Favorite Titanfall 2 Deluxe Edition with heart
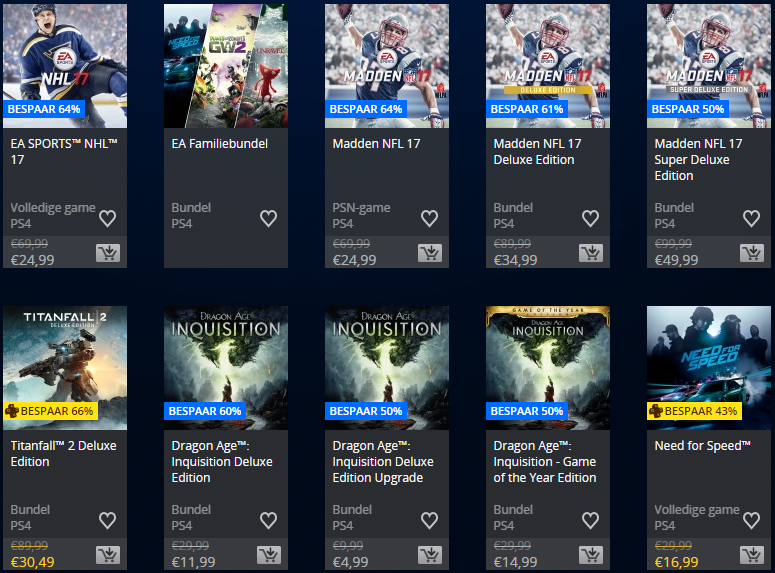This screenshot has width=775, height=573. tap(107, 520)
